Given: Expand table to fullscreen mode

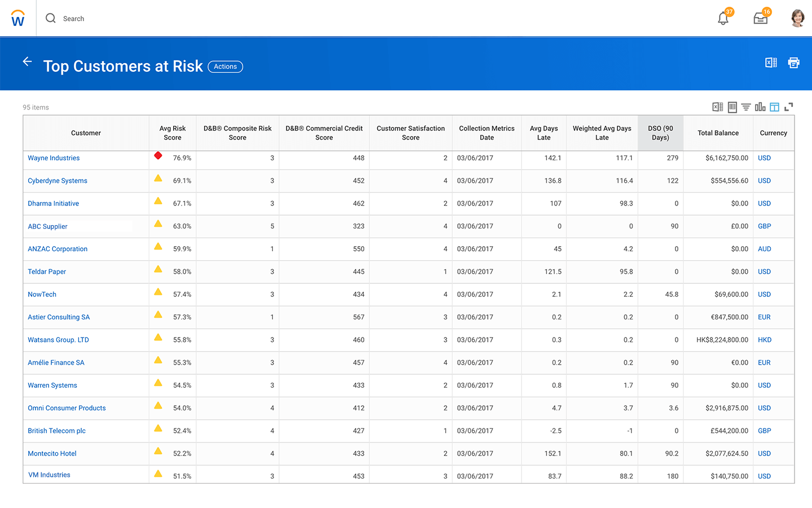Looking at the screenshot, I should [x=789, y=107].
